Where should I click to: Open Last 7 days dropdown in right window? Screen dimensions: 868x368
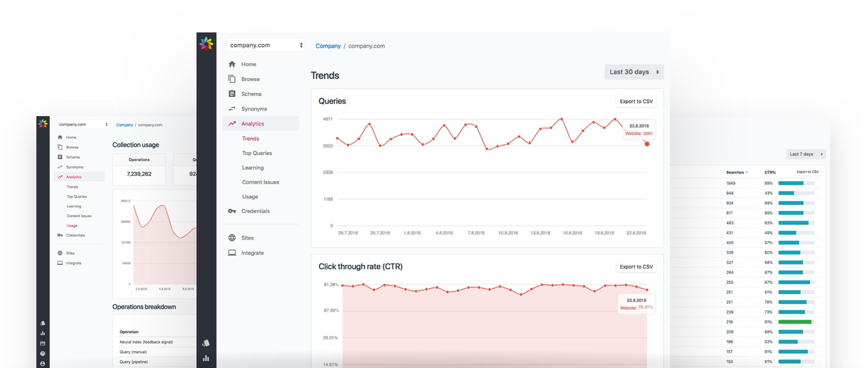(806, 154)
